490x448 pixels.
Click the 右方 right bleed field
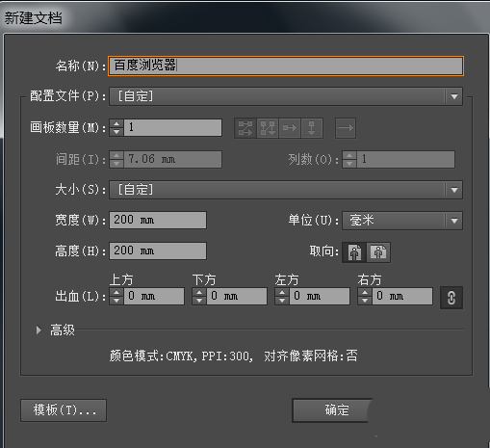[x=402, y=296]
